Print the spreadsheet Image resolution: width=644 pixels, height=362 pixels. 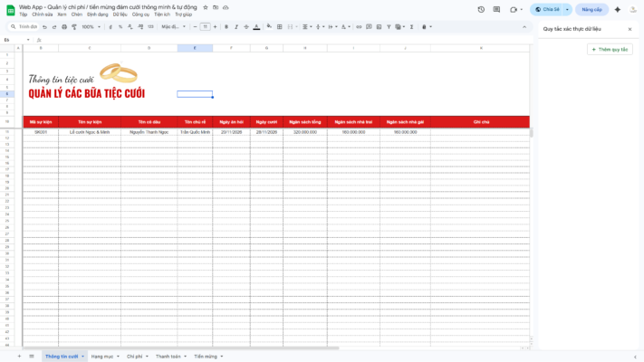point(64,26)
